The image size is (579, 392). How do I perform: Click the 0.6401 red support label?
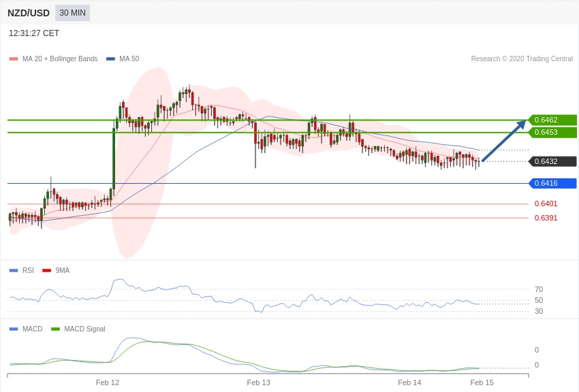tap(546, 203)
